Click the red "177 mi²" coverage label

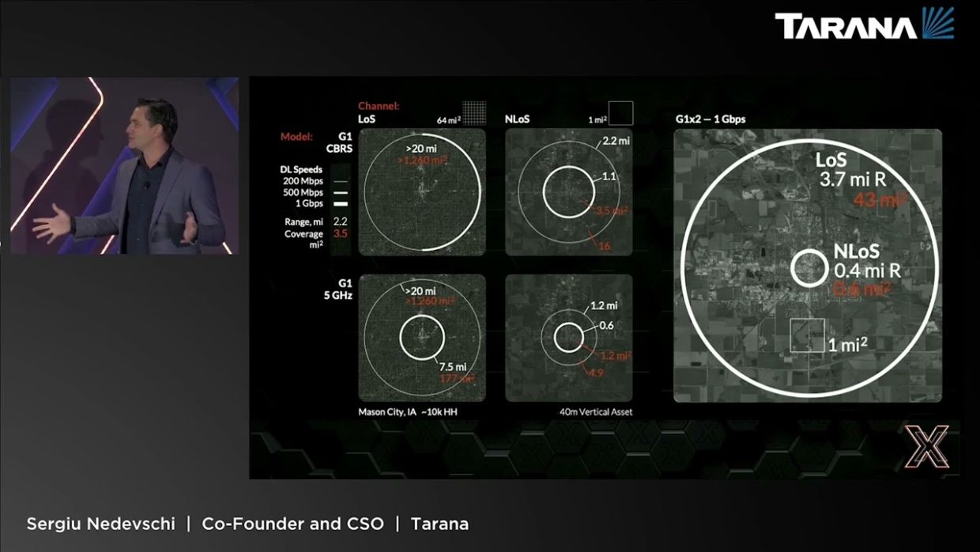(x=456, y=378)
